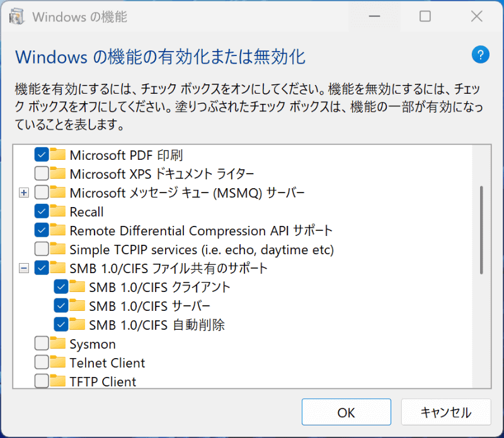Click the Windows の機能 title bar icon
504x438 pixels.
(16, 16)
